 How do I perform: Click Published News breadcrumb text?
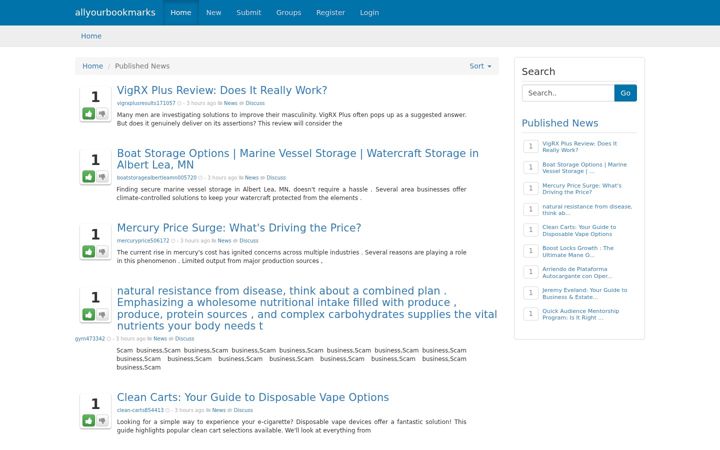(142, 66)
